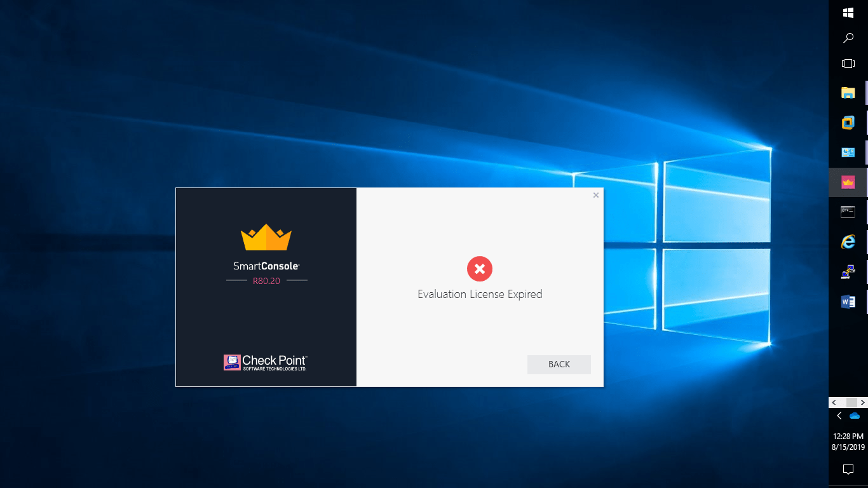Open the Command Prompt taskbar icon

pos(848,212)
